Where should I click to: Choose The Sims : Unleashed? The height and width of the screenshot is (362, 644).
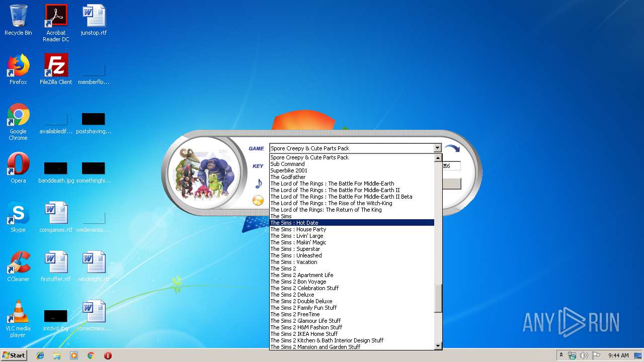(352, 255)
